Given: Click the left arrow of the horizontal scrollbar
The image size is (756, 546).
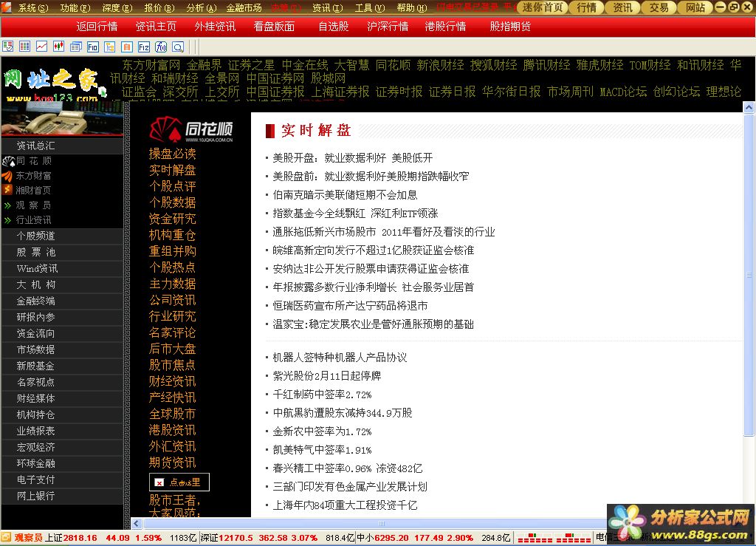Looking at the screenshot, I should 137,523.
